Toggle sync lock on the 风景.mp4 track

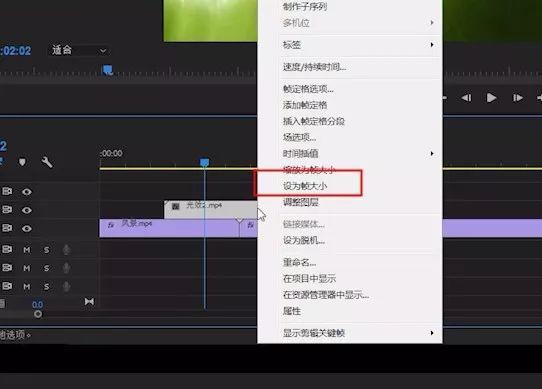tap(7, 228)
